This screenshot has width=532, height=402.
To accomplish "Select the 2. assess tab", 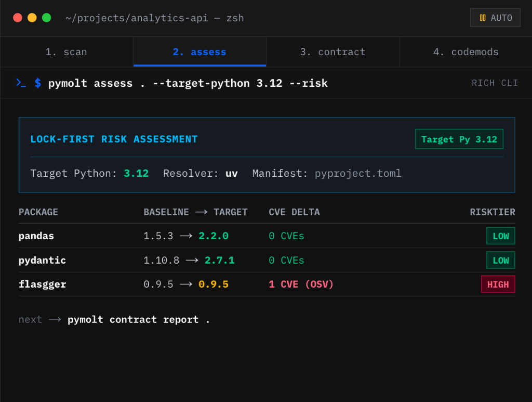I will [199, 52].
